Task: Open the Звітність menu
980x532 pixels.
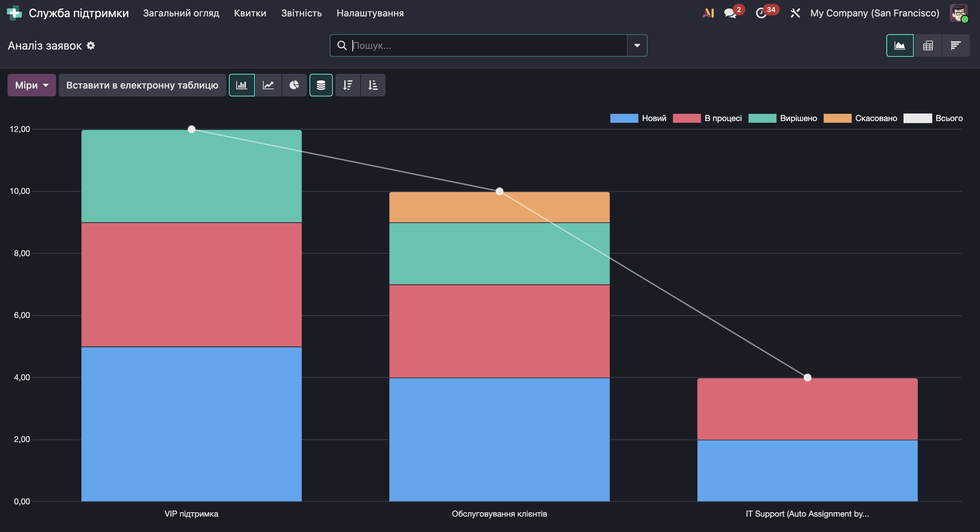Action: pos(301,13)
